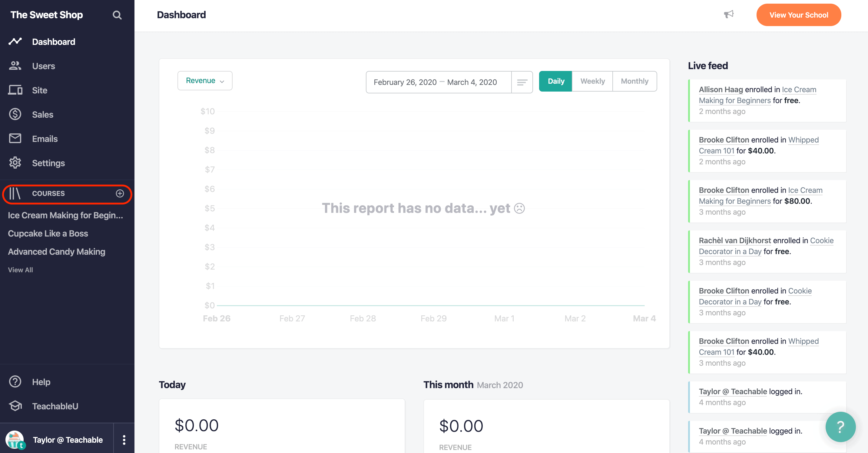Click the search magnifier icon in sidebar
Viewport: 868px width, 453px height.
[x=117, y=15]
